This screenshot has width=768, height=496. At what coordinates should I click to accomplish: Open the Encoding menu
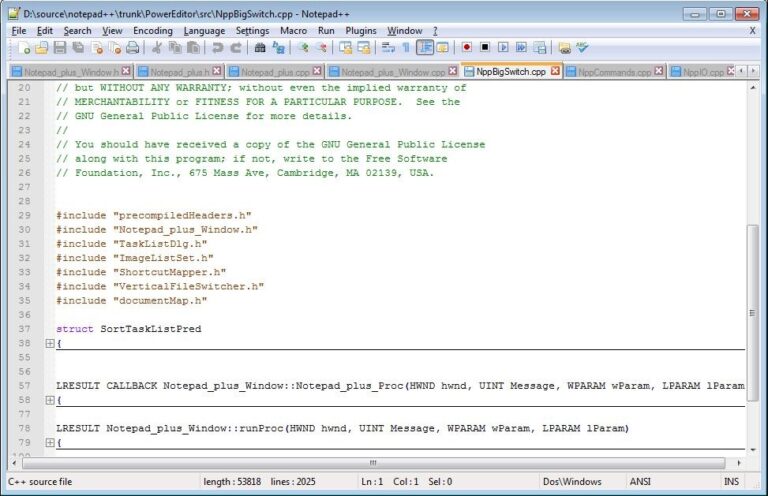[152, 31]
